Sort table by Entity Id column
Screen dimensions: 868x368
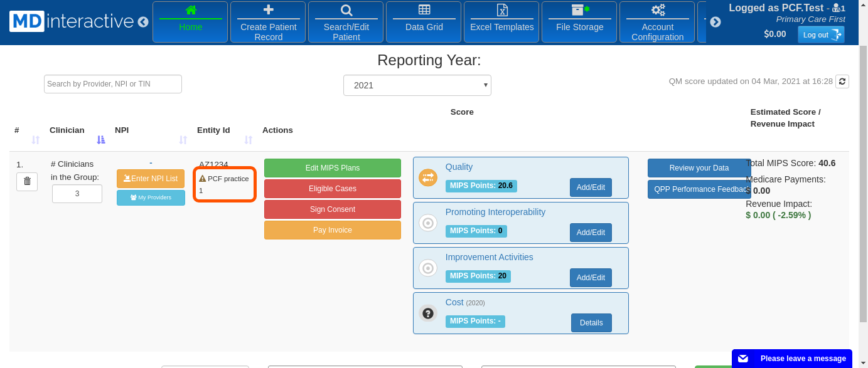pos(248,140)
